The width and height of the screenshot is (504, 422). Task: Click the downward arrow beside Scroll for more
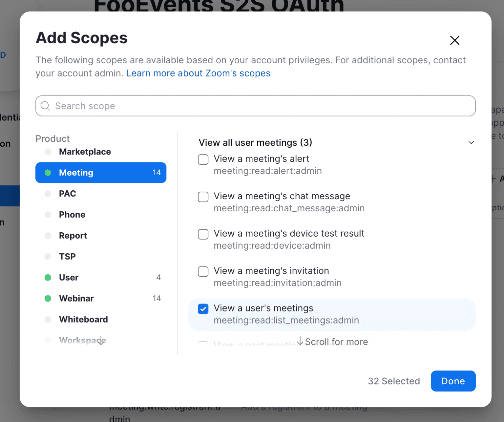tap(300, 341)
